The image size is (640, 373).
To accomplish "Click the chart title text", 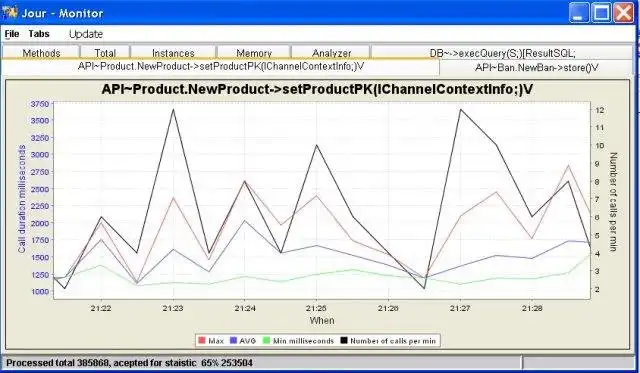I will click(x=317, y=89).
